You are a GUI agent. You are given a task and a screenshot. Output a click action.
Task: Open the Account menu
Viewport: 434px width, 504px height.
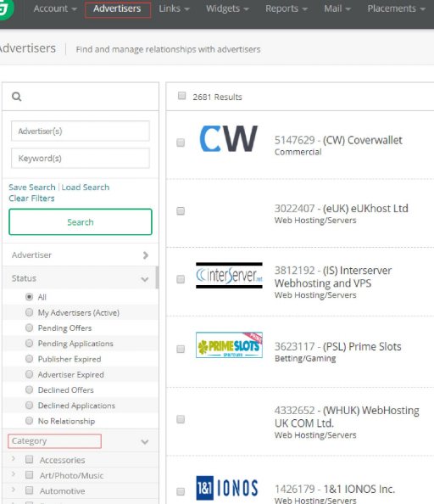pos(55,8)
